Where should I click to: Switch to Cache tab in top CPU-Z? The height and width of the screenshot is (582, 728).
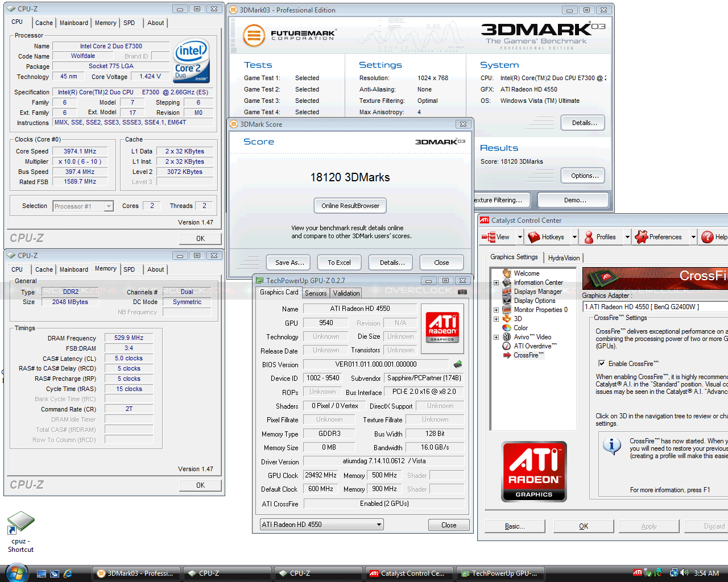coord(44,23)
